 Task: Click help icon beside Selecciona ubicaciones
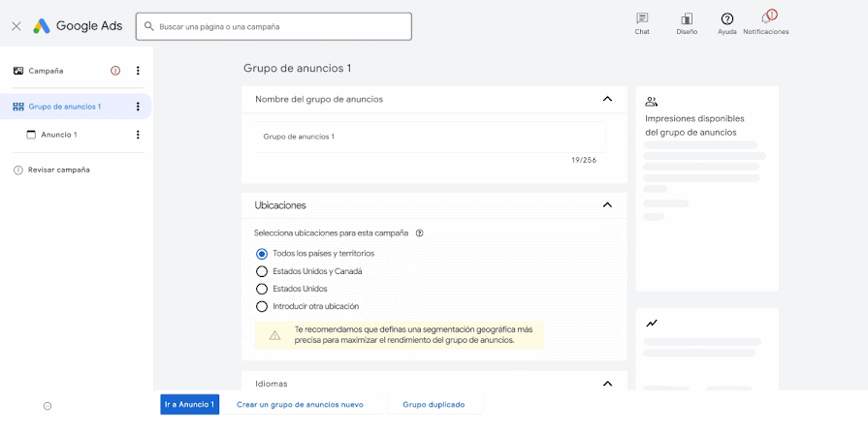click(x=420, y=233)
